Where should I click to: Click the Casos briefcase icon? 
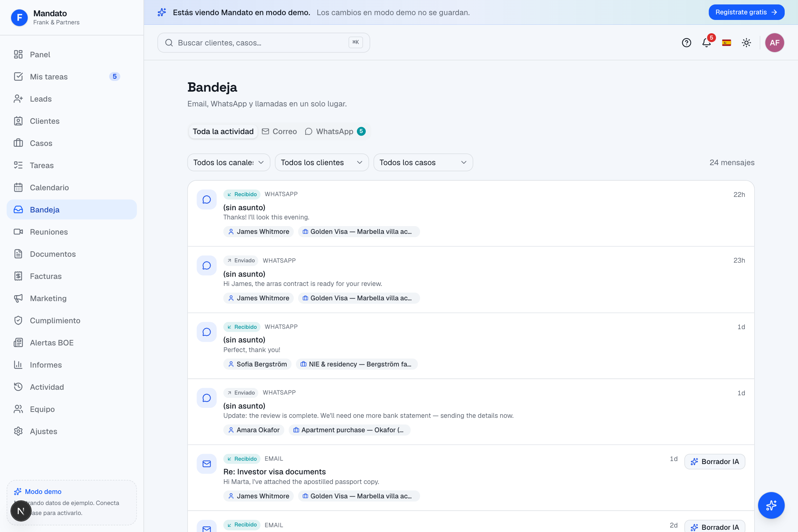18,143
